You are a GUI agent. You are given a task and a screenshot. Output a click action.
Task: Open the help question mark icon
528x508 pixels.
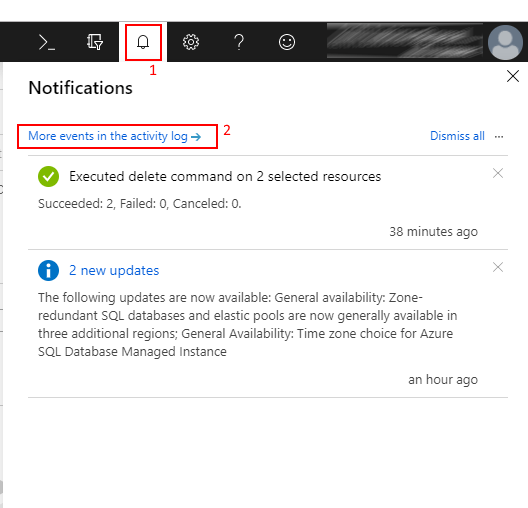click(x=239, y=42)
